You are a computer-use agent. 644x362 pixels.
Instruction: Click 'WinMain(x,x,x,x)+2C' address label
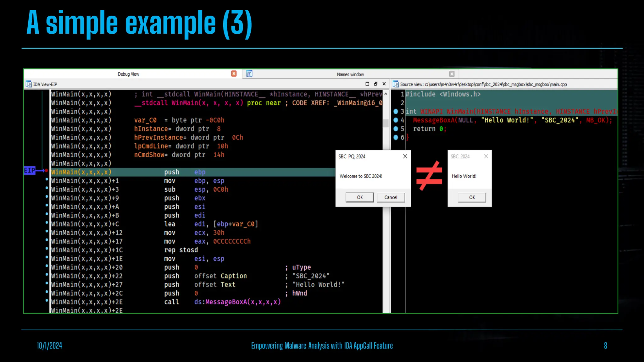[x=87, y=293]
